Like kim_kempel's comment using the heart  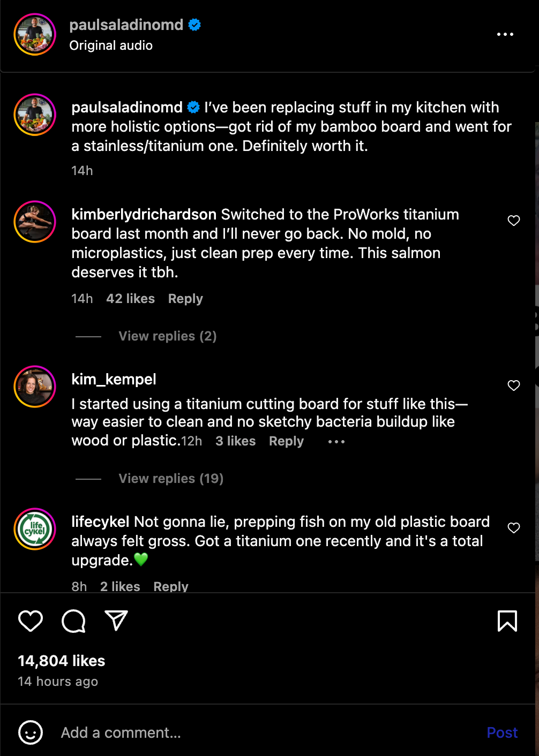[x=514, y=385]
